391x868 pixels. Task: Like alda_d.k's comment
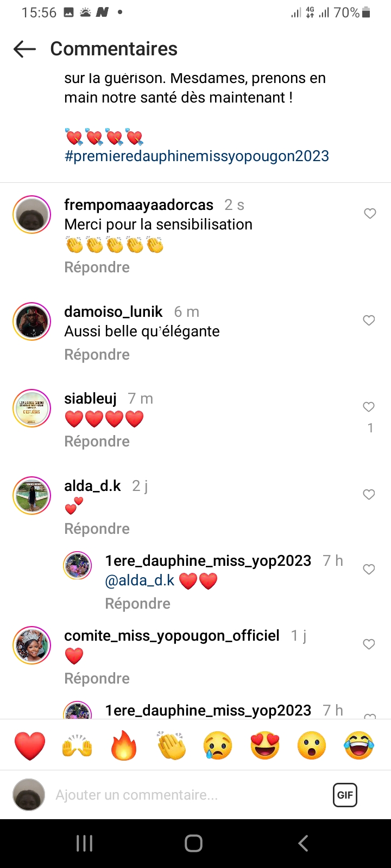tap(369, 495)
